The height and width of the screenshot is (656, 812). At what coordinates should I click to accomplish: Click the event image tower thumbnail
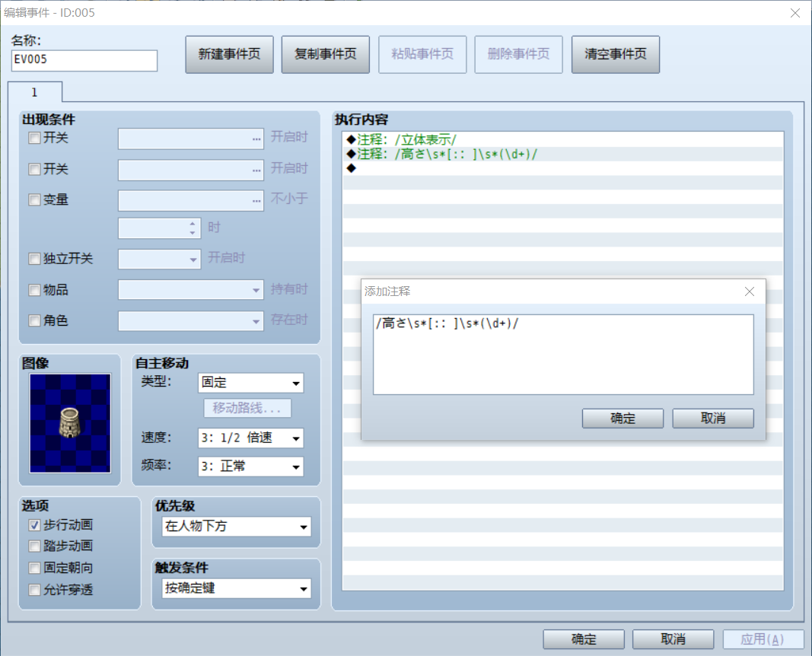[x=70, y=423]
